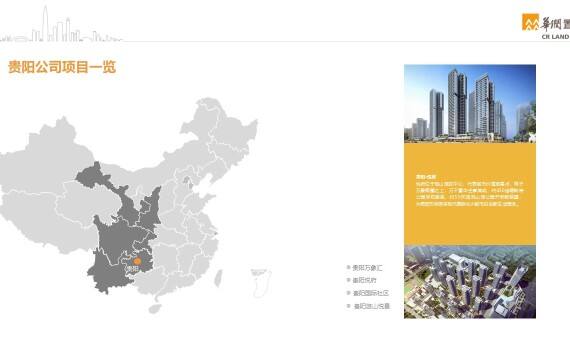Click the 贵阳公司项目一览 slide title

click(x=62, y=67)
